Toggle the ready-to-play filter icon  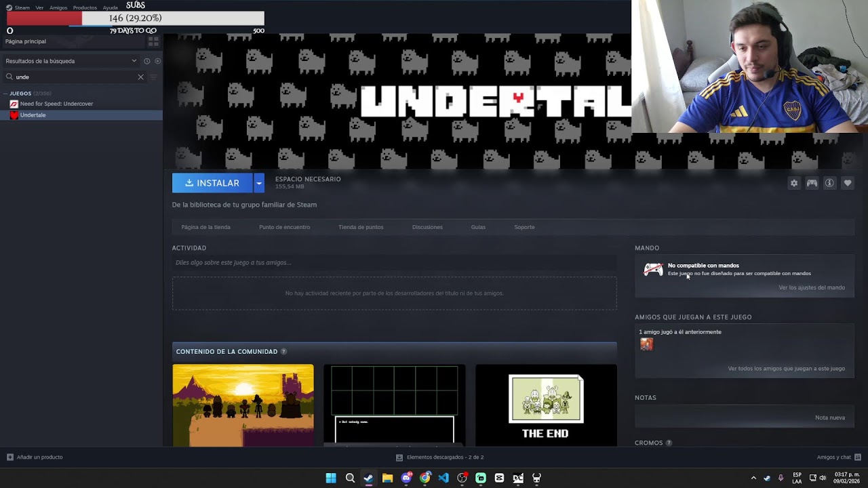(157, 61)
